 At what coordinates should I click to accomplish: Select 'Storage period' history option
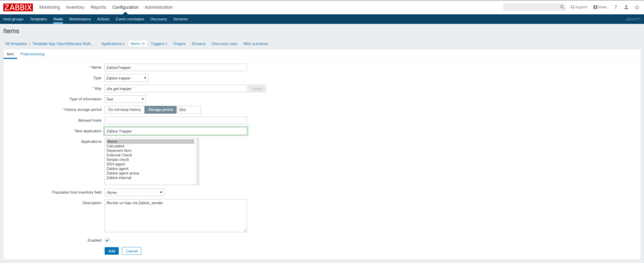[160, 109]
